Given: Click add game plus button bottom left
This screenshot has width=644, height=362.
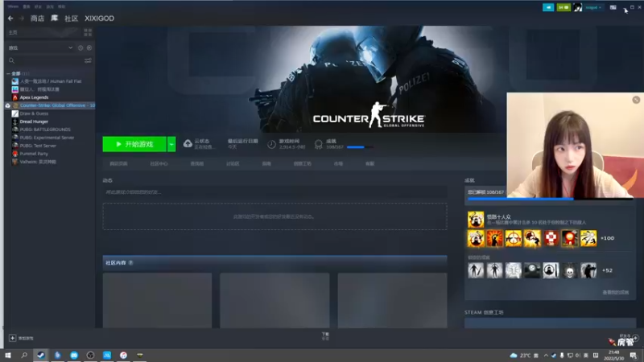Looking at the screenshot, I should pos(12,338).
